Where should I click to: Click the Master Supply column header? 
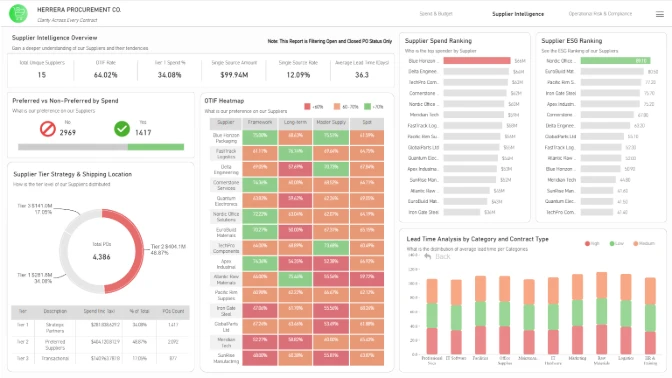click(x=331, y=123)
